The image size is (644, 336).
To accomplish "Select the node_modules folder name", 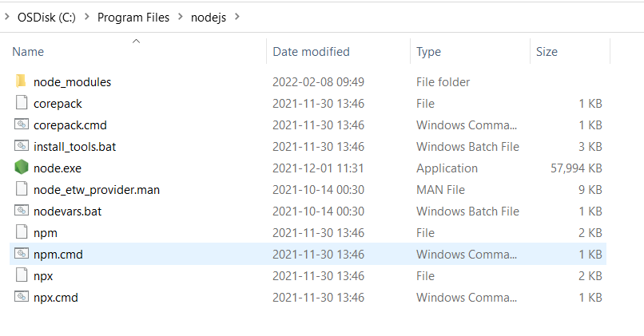I will (72, 82).
